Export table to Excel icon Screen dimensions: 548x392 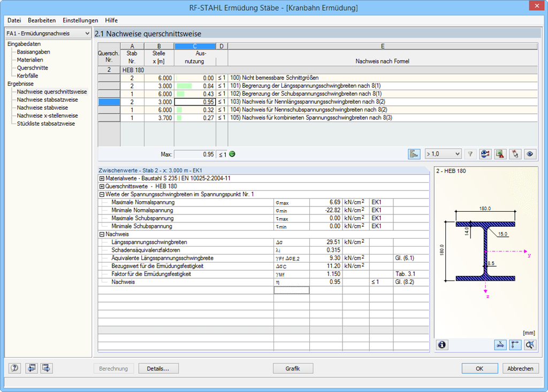tap(500, 154)
